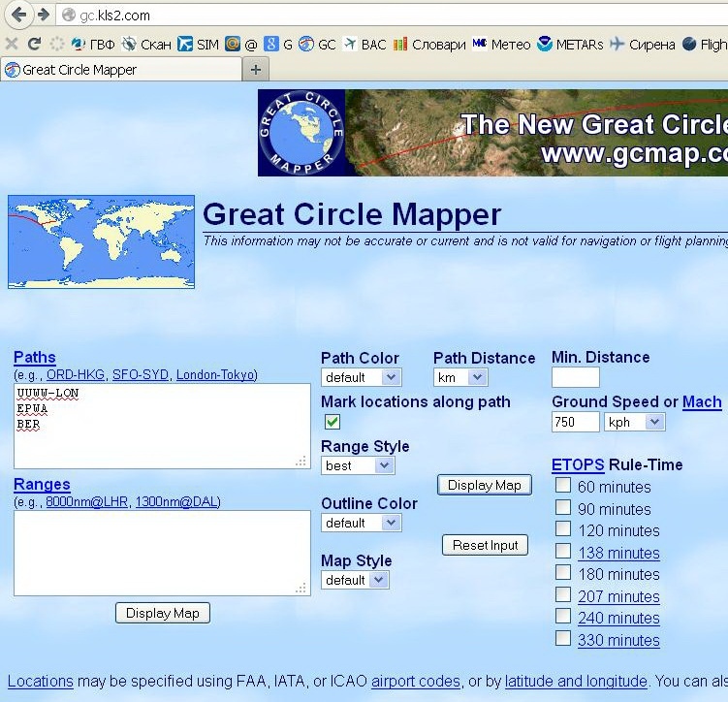The height and width of the screenshot is (702, 728).
Task: Click inside the Paths text area
Action: pos(162,426)
